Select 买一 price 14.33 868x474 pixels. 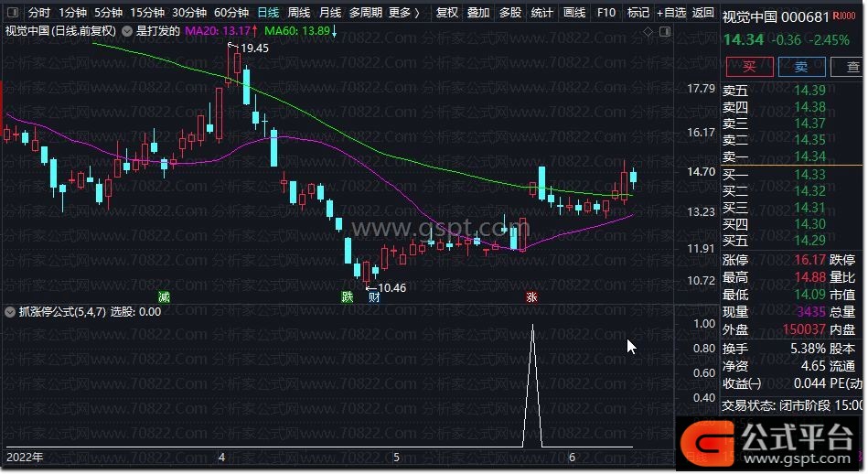pyautogui.click(x=809, y=175)
